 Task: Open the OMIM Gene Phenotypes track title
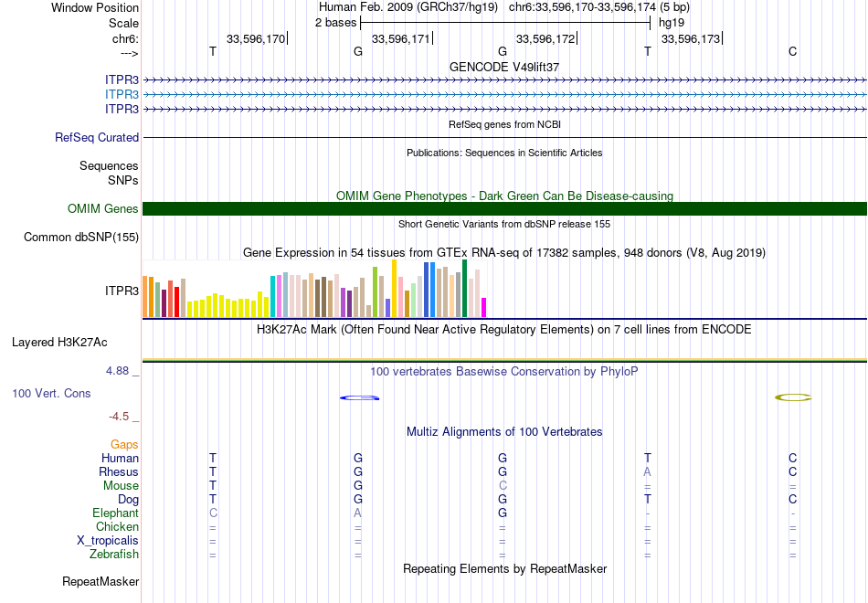click(504, 196)
